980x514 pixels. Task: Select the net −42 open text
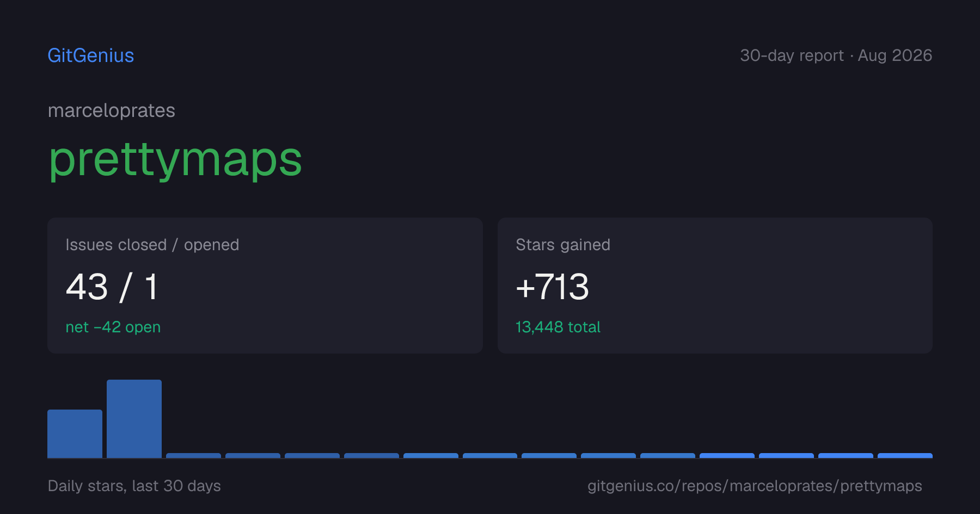tap(113, 327)
